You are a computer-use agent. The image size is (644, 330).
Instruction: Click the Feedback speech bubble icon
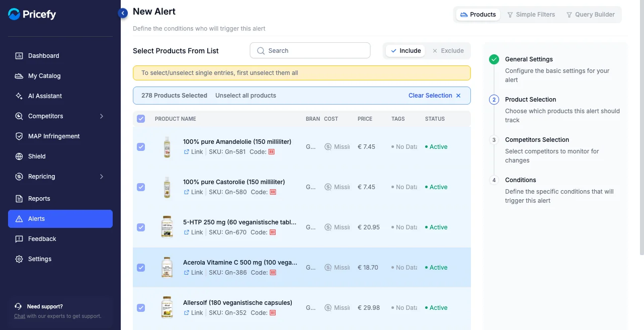[x=19, y=239]
